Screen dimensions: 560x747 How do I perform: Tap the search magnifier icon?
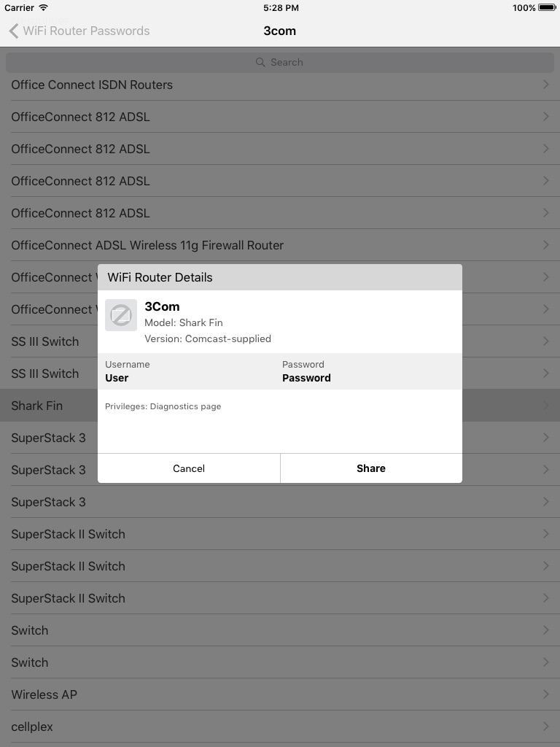260,63
